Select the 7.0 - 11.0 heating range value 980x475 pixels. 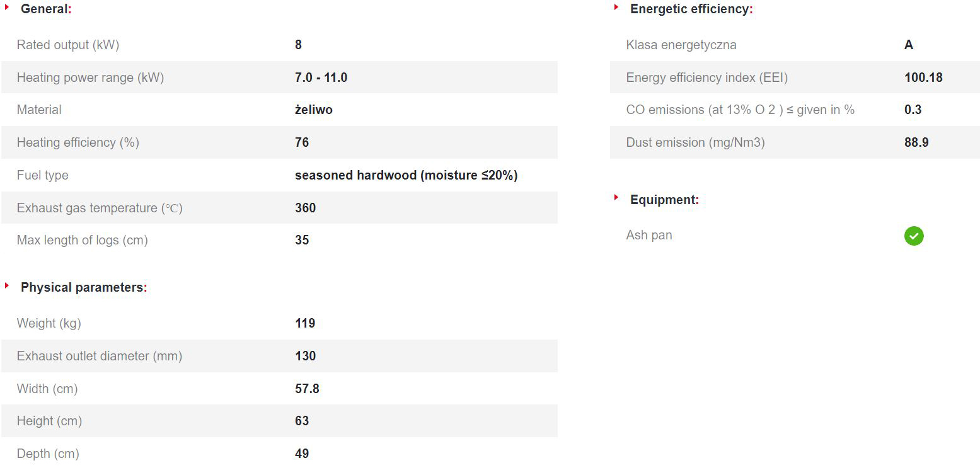(321, 77)
